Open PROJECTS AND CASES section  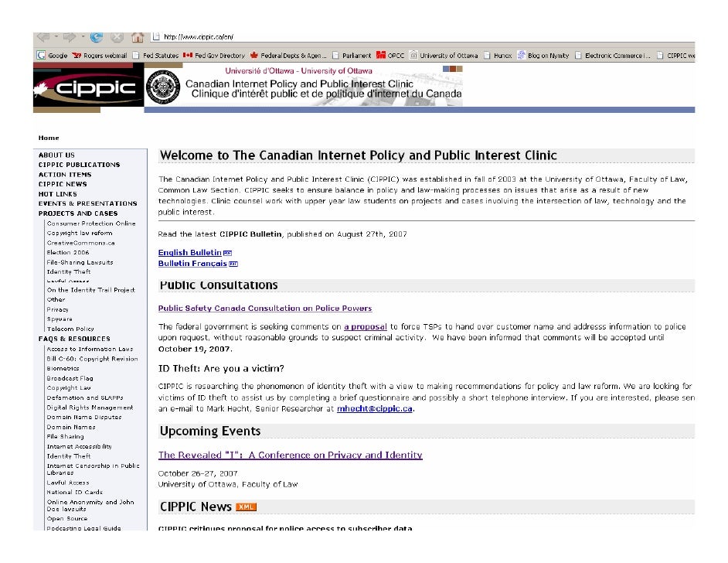pyautogui.click(x=78, y=213)
